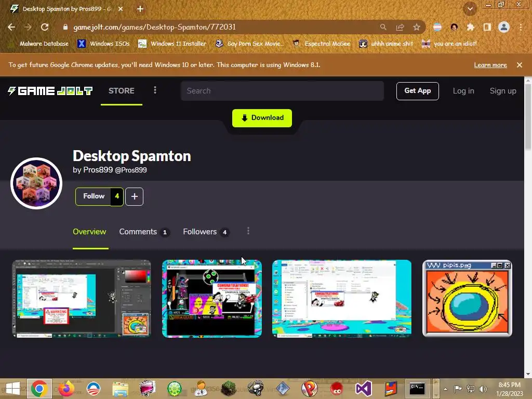Show hidden system tray icons

click(x=445, y=389)
